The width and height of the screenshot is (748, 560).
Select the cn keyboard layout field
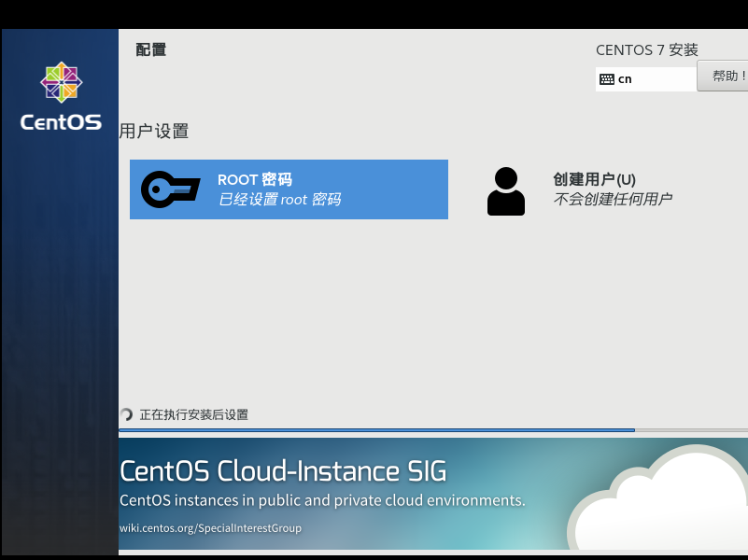tap(646, 79)
